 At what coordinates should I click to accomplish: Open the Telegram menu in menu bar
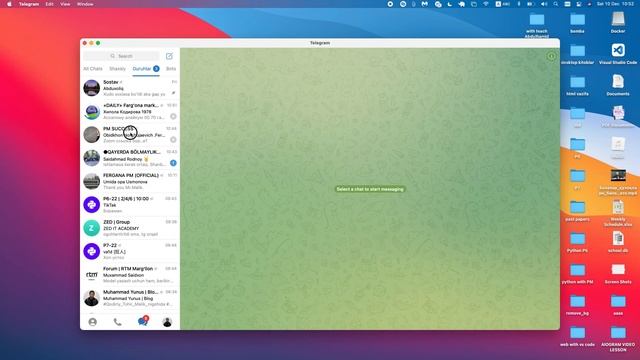coord(29,4)
